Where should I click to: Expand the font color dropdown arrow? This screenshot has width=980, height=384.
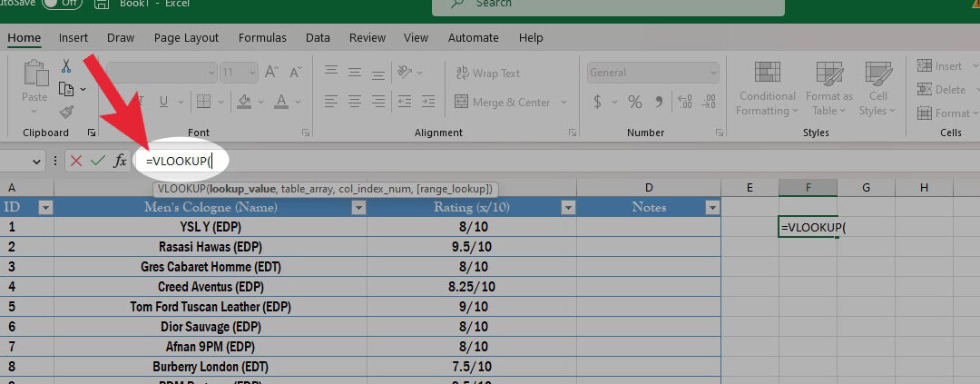pyautogui.click(x=298, y=102)
